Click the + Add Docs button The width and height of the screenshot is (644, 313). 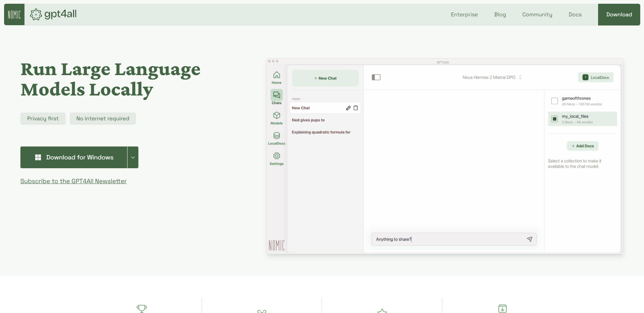582,146
